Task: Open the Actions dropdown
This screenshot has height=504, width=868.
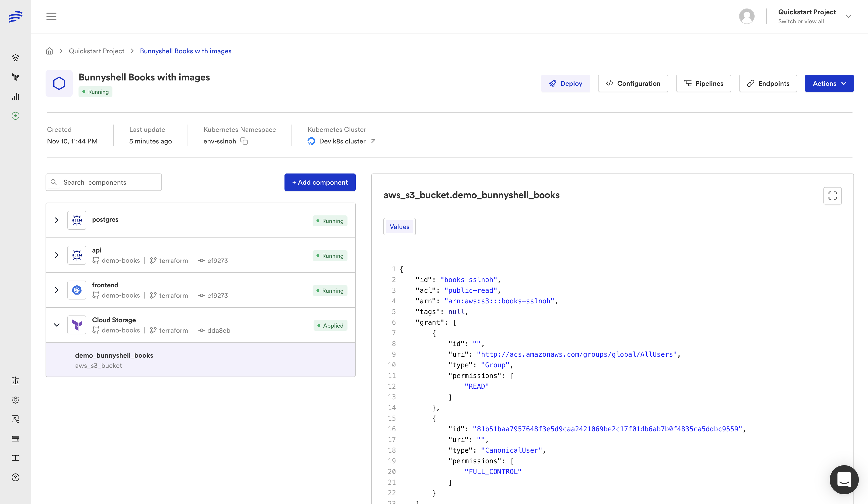Action: [829, 83]
